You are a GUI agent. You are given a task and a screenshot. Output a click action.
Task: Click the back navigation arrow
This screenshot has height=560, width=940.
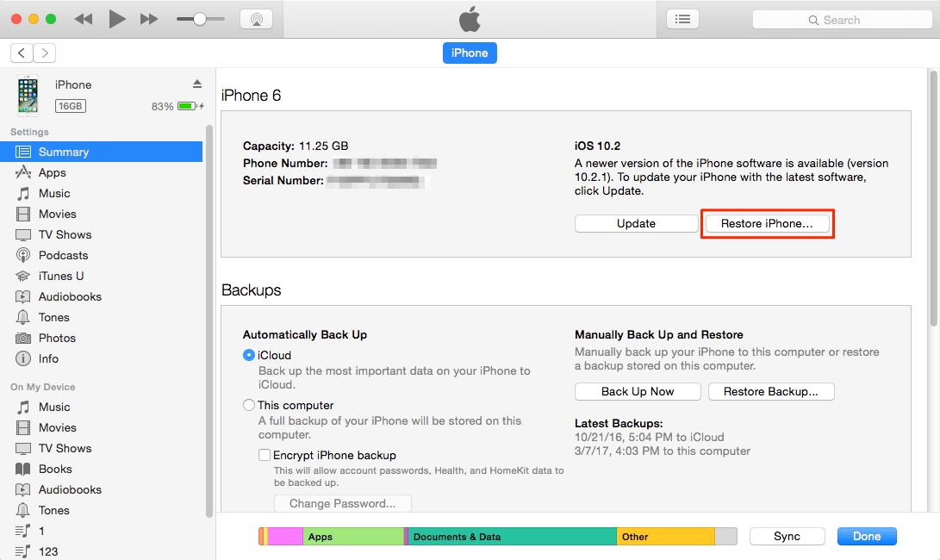(x=22, y=53)
